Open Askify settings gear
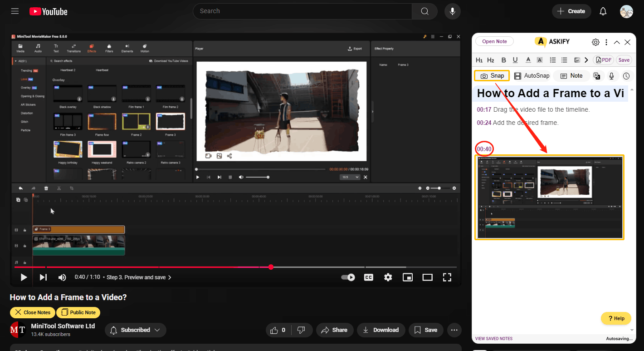644x351 pixels. click(x=595, y=42)
